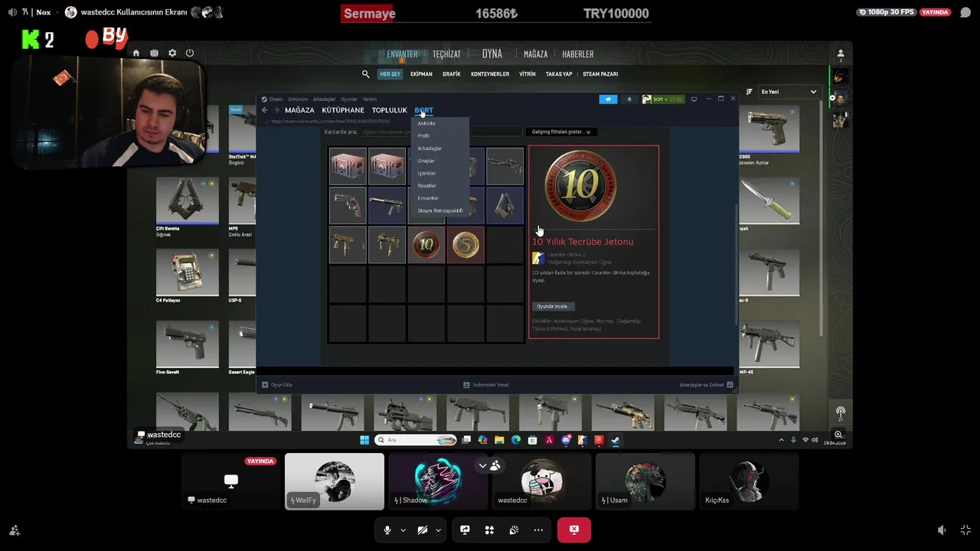The width and height of the screenshot is (980, 551).
Task: Select Usam participant tile
Action: click(645, 481)
